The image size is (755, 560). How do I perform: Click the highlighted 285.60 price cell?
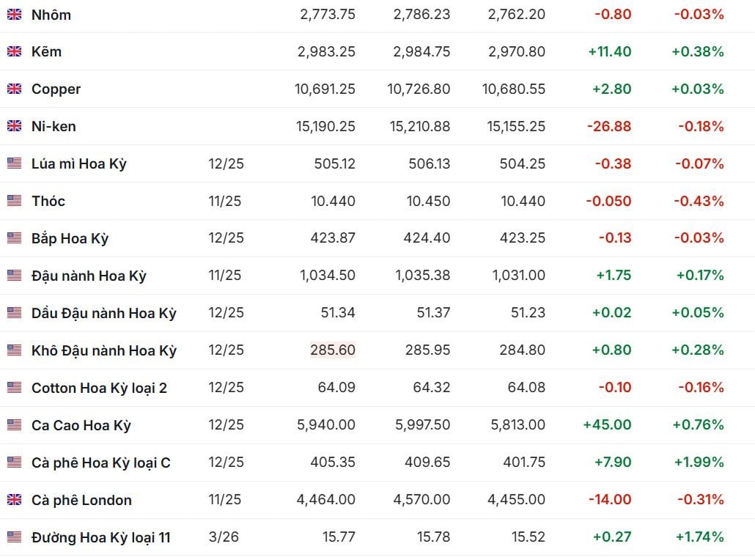click(x=333, y=350)
